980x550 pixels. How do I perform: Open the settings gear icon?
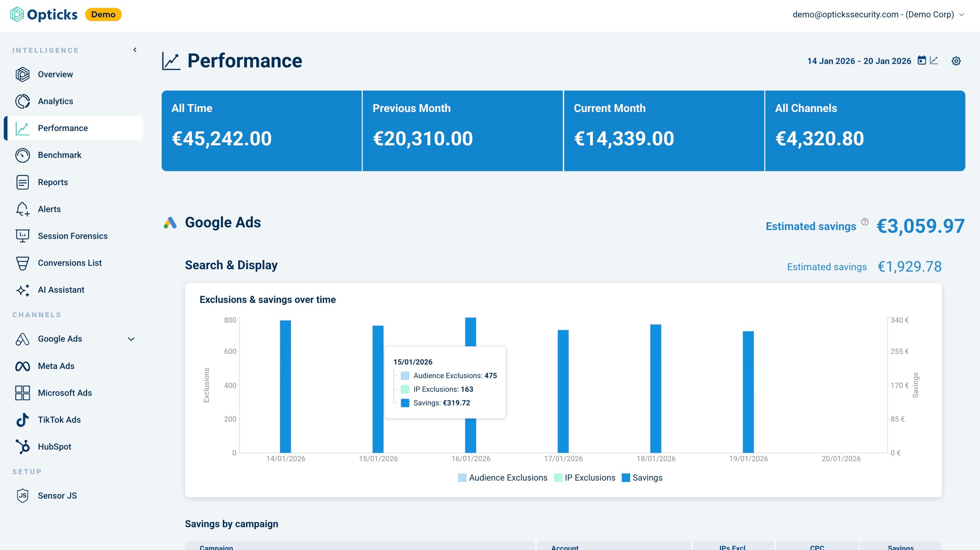click(956, 61)
